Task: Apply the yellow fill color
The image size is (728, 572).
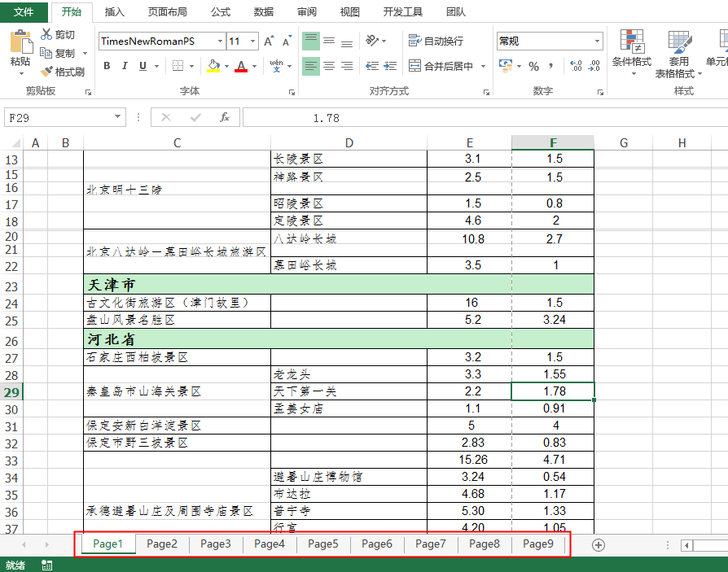Action: coord(213,66)
